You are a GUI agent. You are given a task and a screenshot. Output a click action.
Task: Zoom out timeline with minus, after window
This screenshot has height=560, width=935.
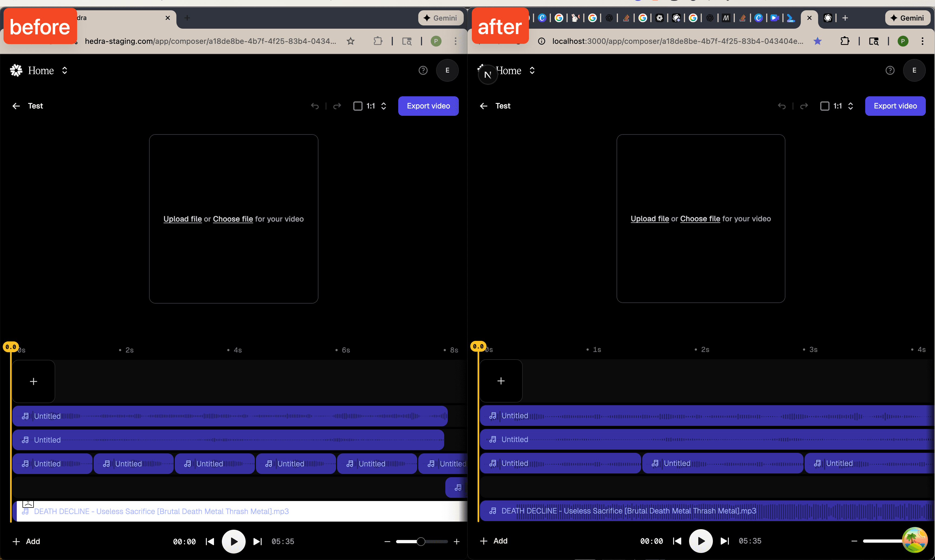click(854, 541)
